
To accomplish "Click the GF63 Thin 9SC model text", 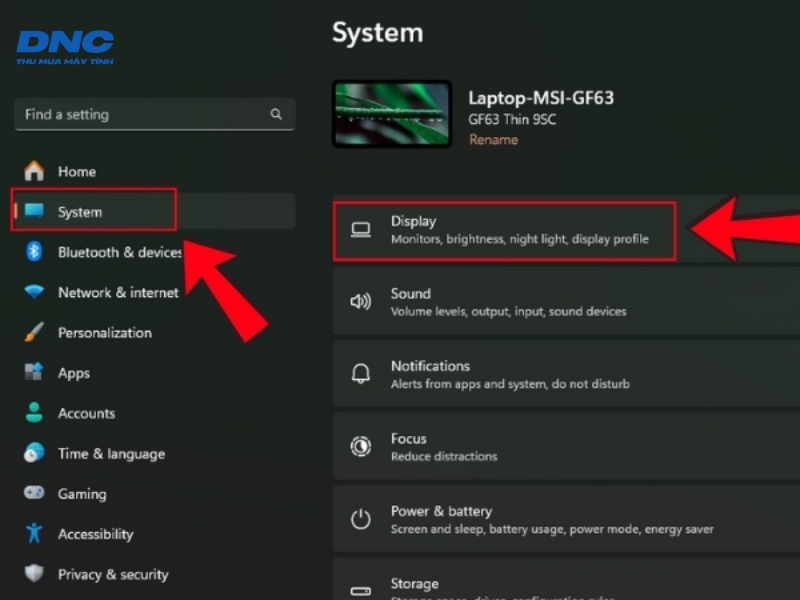I will (512, 119).
